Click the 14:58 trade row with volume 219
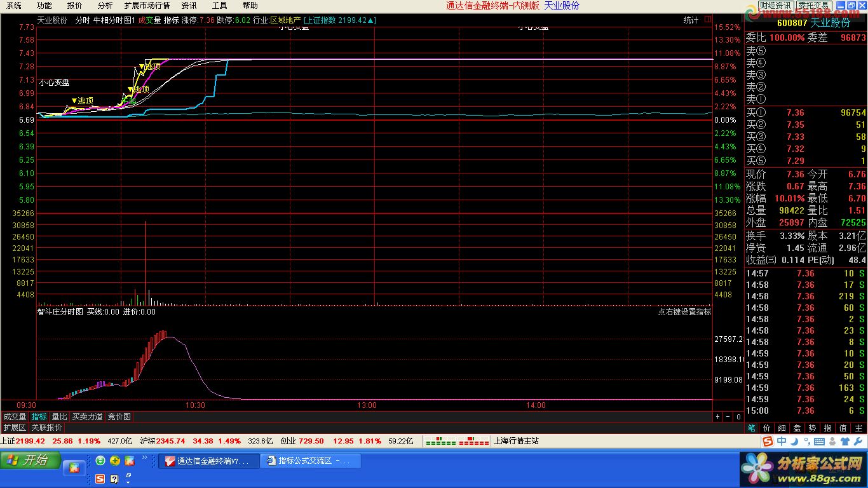 pos(806,296)
